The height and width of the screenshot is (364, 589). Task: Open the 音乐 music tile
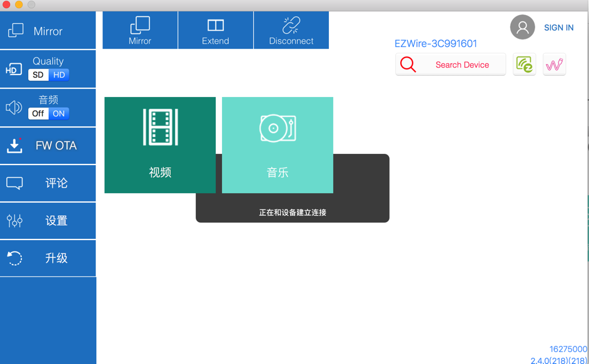pyautogui.click(x=278, y=145)
